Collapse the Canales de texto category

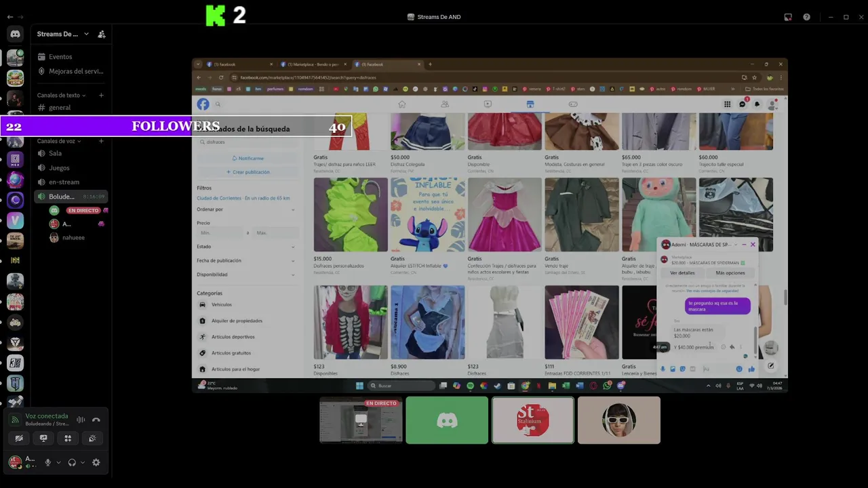60,96
